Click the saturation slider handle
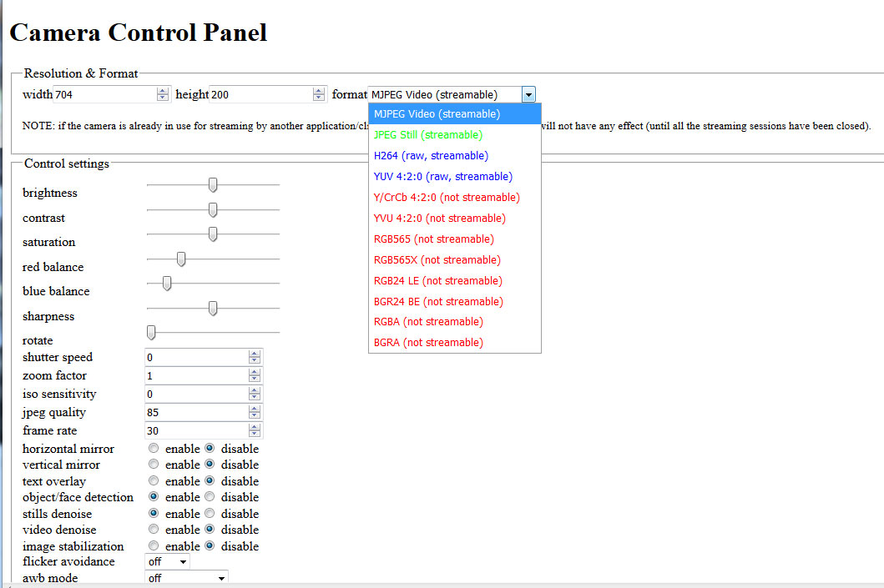Viewport: 884px width, 588px height. coord(213,234)
